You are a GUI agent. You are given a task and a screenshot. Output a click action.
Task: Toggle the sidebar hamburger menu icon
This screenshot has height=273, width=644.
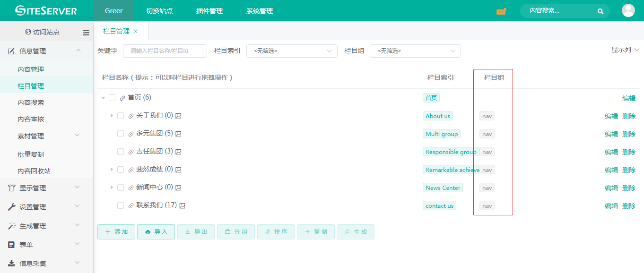(86, 33)
